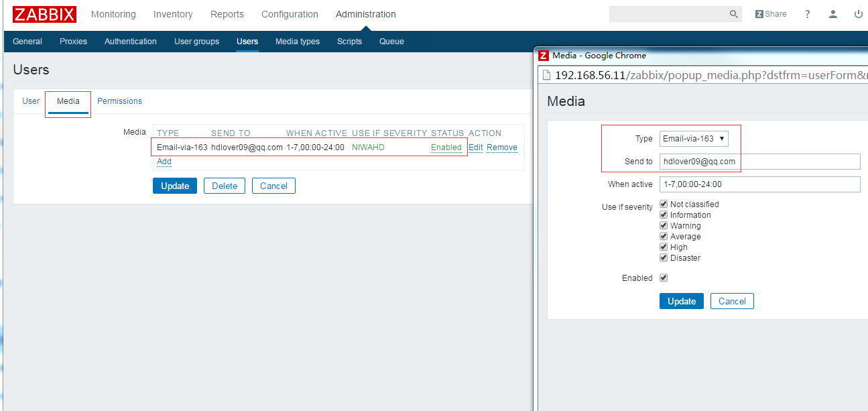Click the Send to email field
The width and height of the screenshot is (868, 411).
click(759, 162)
